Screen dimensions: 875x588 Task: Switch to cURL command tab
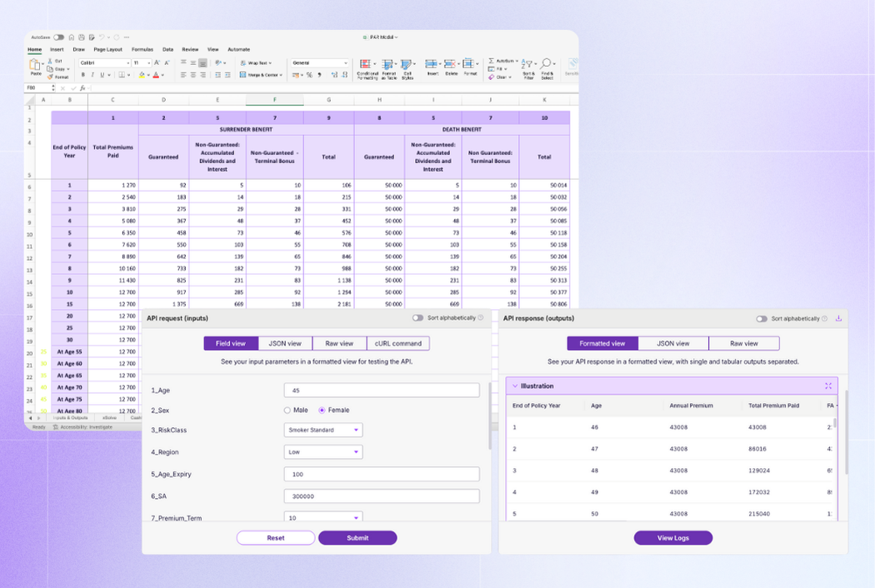397,343
